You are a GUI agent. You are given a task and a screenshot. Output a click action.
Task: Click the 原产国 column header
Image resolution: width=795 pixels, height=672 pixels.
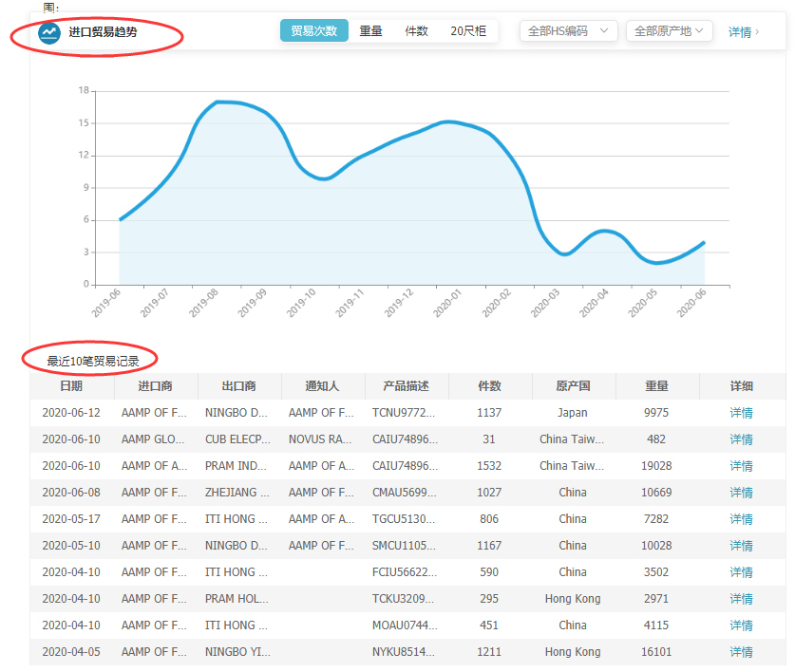(x=573, y=386)
